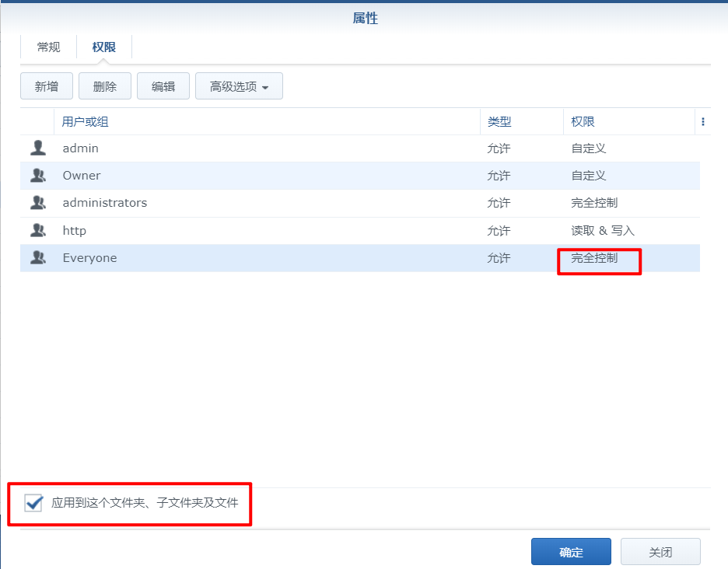Select the 权限 tab

point(103,47)
